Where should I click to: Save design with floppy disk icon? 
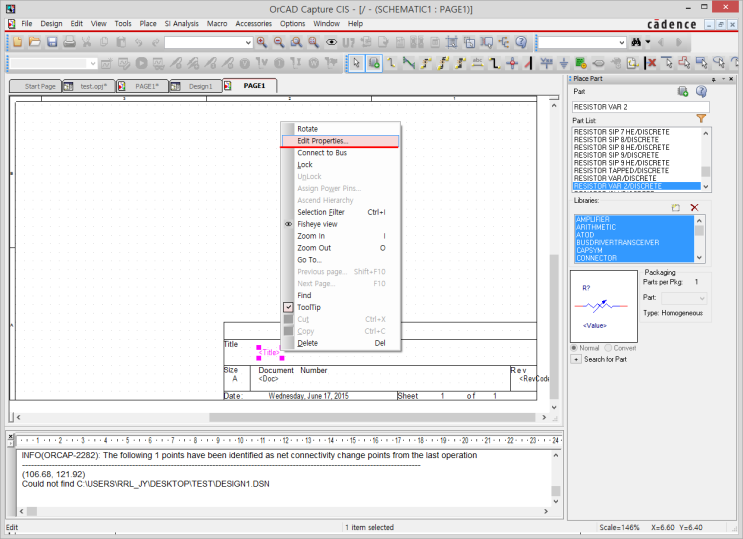52,42
